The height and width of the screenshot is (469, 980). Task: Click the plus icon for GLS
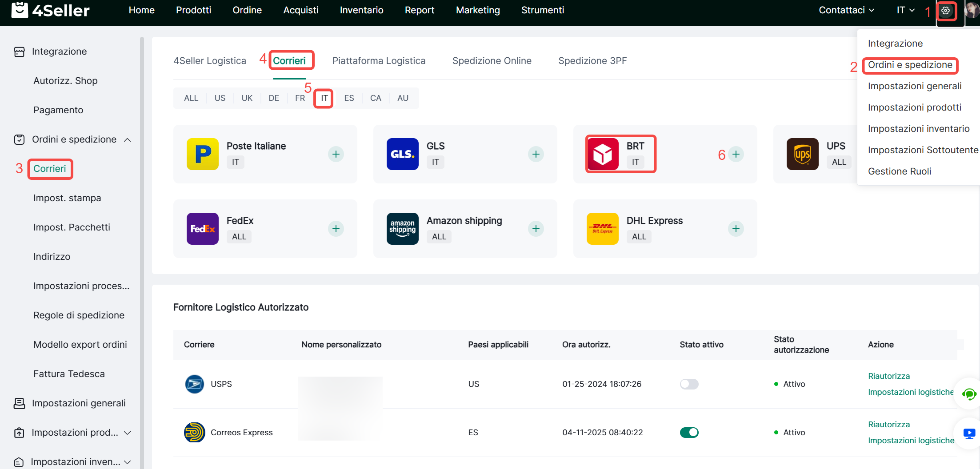point(536,154)
